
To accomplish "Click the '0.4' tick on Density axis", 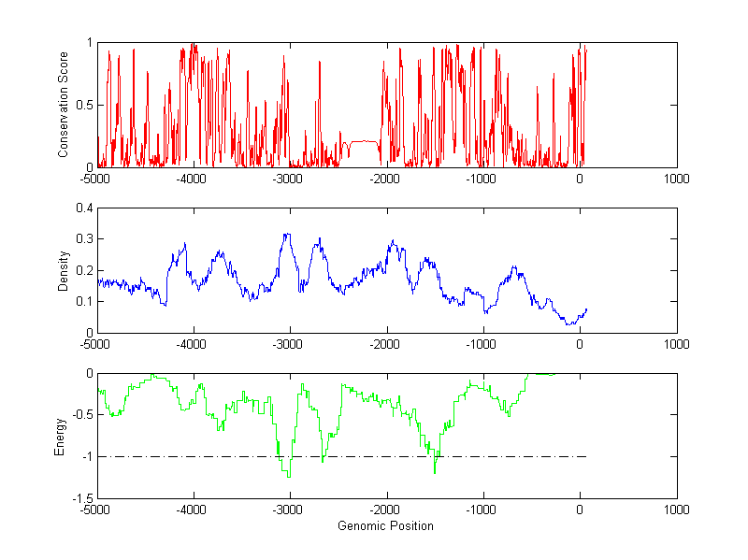I will 82,208.
